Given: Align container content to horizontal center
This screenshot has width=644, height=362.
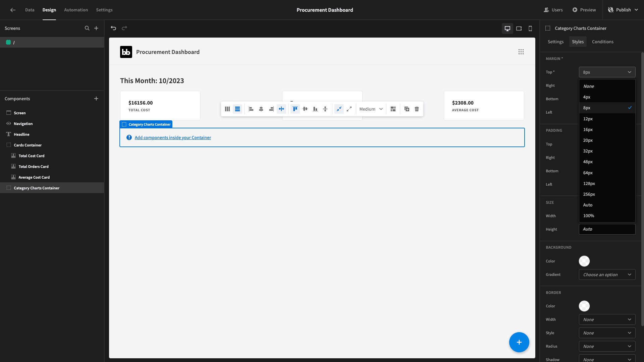Looking at the screenshot, I should point(261,109).
